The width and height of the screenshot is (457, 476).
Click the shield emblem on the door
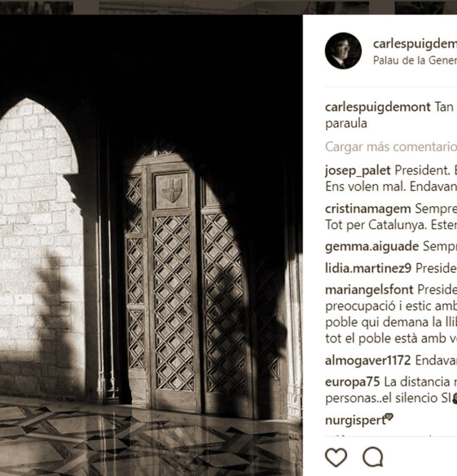tap(171, 190)
